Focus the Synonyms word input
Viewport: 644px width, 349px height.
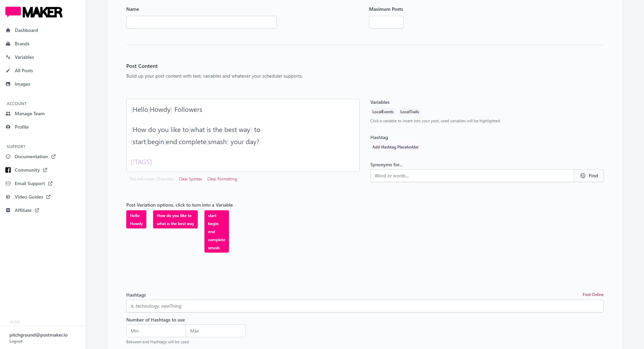472,176
